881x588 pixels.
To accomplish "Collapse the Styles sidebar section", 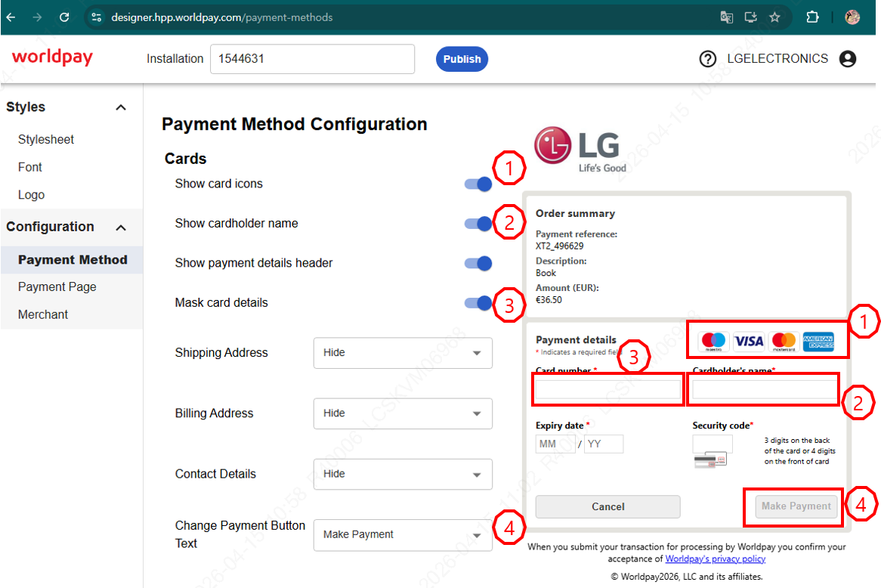I will click(x=120, y=107).
